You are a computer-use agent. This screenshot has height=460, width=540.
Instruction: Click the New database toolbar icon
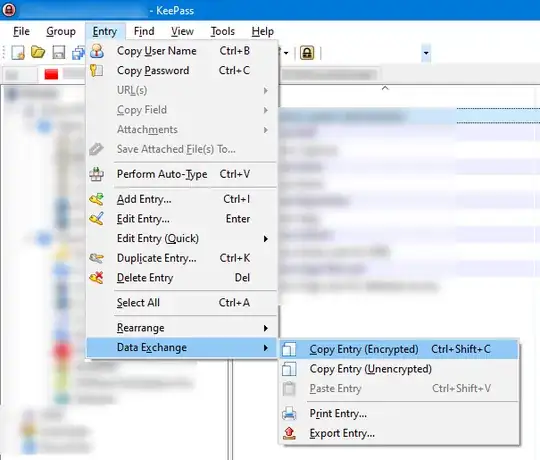[x=18, y=53]
